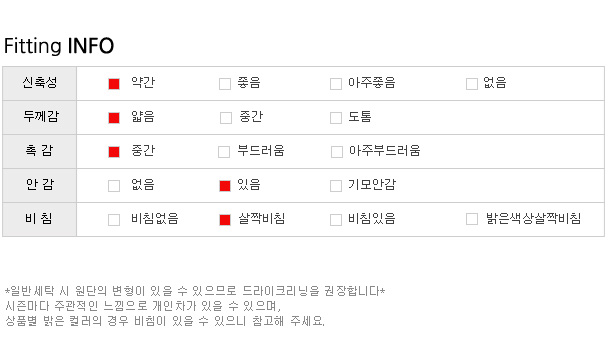Screen dimensions: 608x361
Task: Tick the 도톰 thickness checkbox
Action: [x=336, y=118]
